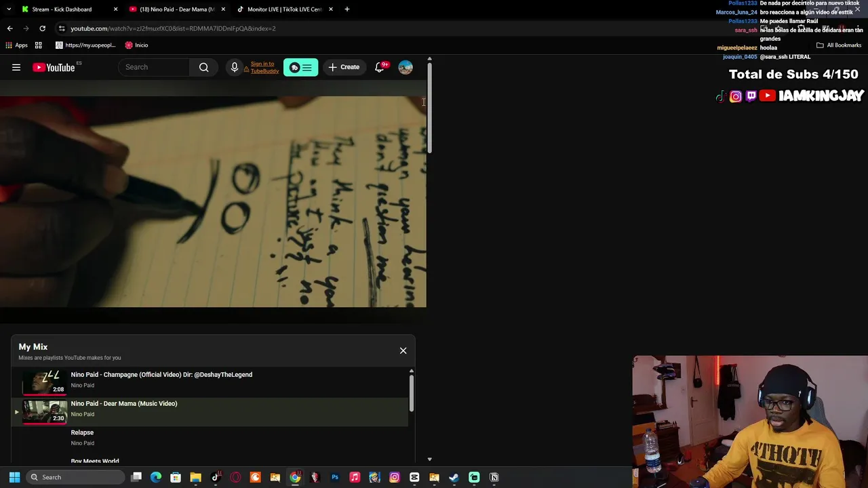Open Microsoft Store from the taskbar

(176, 477)
